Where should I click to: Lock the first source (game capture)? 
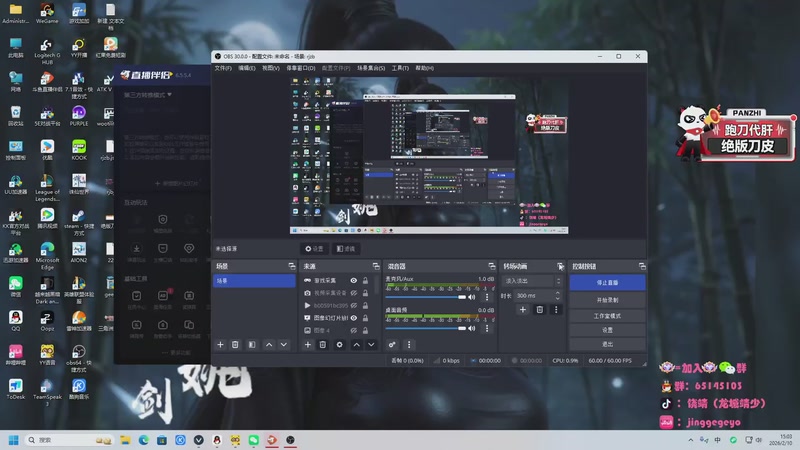(365, 281)
